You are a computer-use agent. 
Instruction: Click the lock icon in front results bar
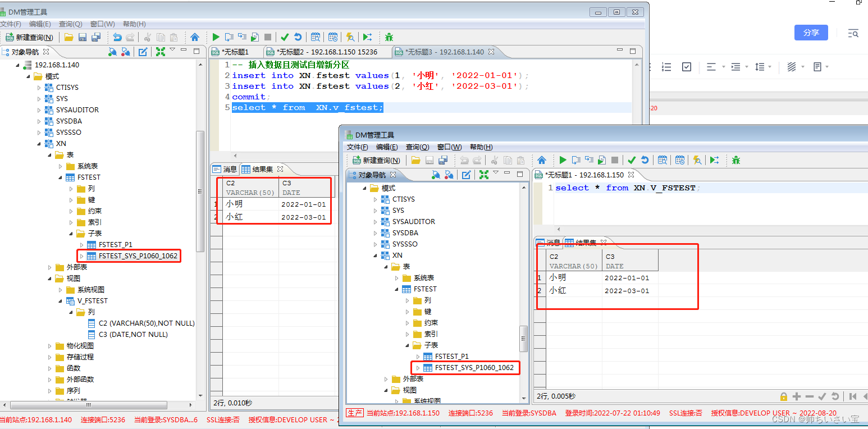pyautogui.click(x=784, y=396)
